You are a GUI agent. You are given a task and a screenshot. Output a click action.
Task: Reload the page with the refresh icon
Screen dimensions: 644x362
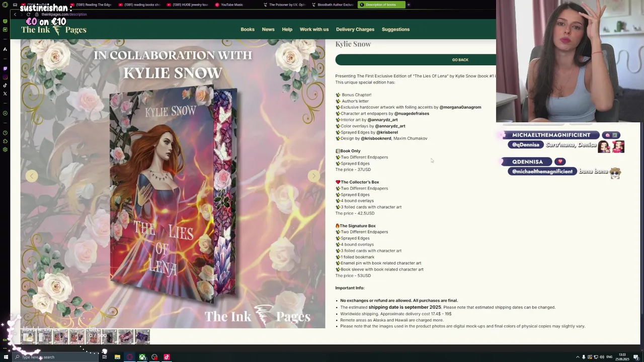tap(28, 15)
